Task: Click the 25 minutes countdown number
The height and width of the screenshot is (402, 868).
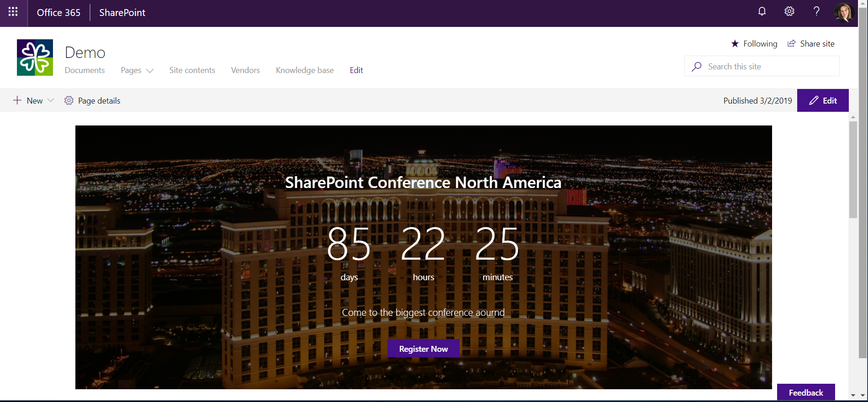Action: (x=498, y=244)
